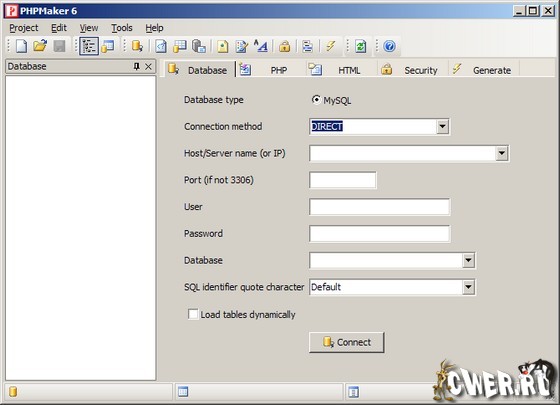This screenshot has width=560, height=405.
Task: Expand the Connection method dropdown
Action: tap(442, 126)
